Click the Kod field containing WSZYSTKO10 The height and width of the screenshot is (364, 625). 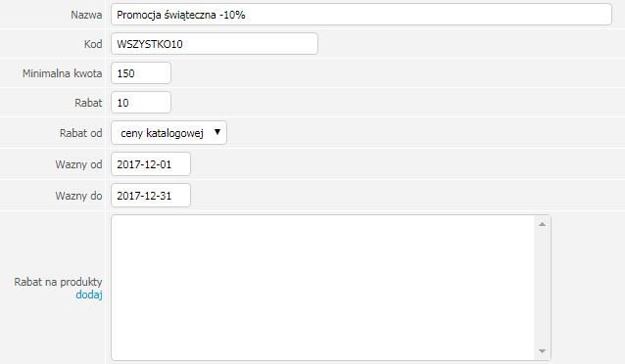click(x=215, y=44)
